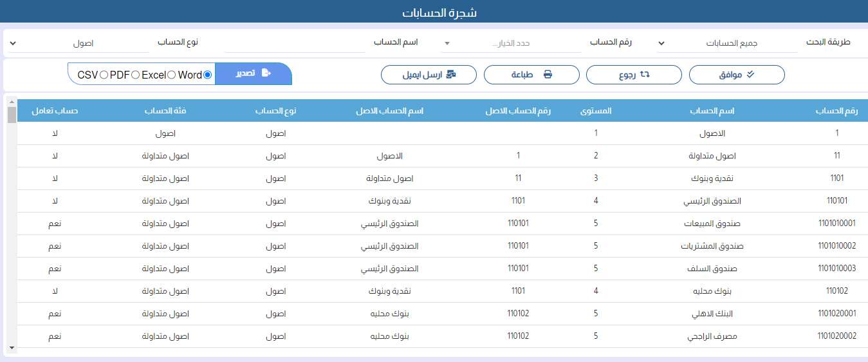This screenshot has width=868, height=362.
Task: Expand the رقم الحساب option selector
Action: (x=512, y=43)
